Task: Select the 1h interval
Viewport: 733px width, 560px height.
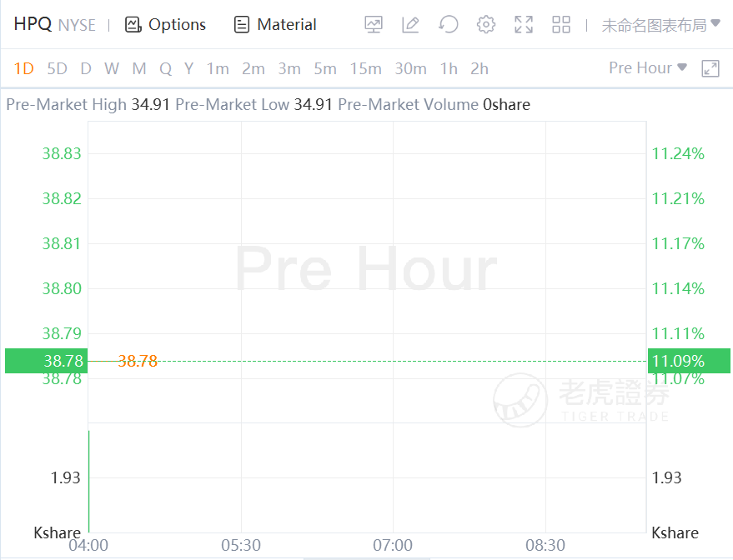Action: pos(449,68)
